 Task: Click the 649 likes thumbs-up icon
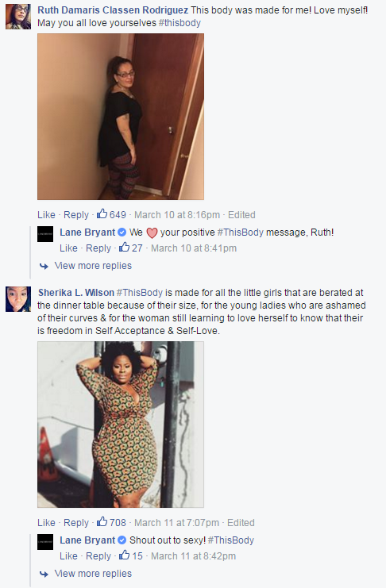[x=102, y=213]
